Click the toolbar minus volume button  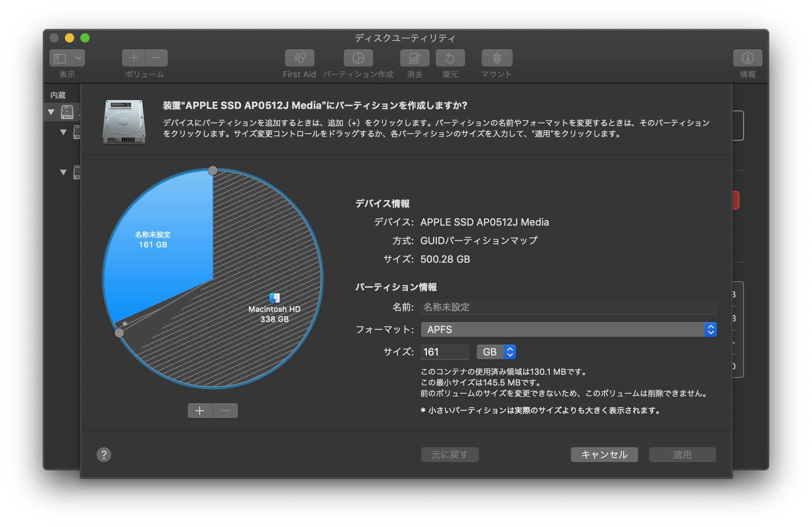pyautogui.click(x=156, y=58)
